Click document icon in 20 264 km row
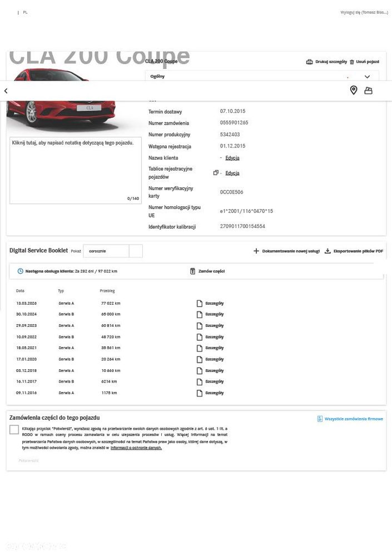The width and height of the screenshot is (392, 556). (x=200, y=360)
